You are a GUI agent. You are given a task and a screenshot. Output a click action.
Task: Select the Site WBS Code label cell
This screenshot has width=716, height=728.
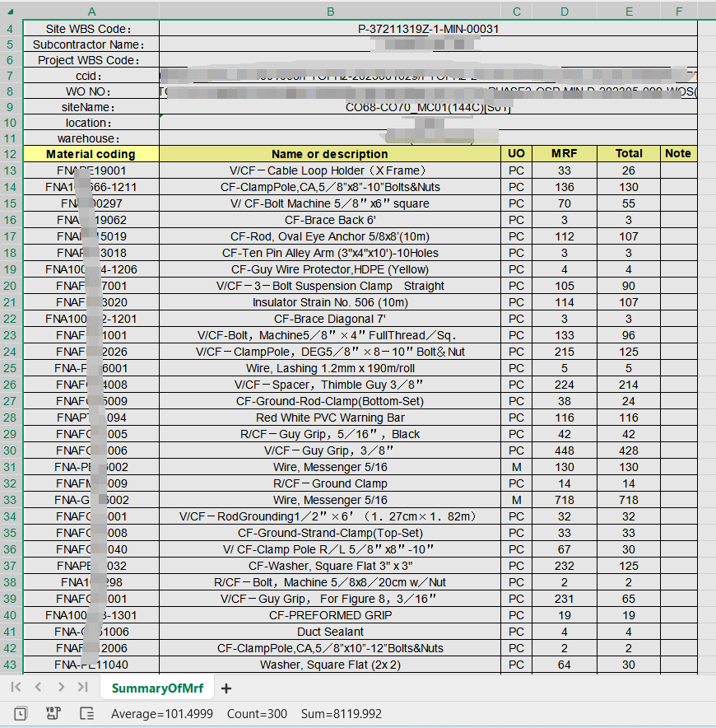coord(91,29)
